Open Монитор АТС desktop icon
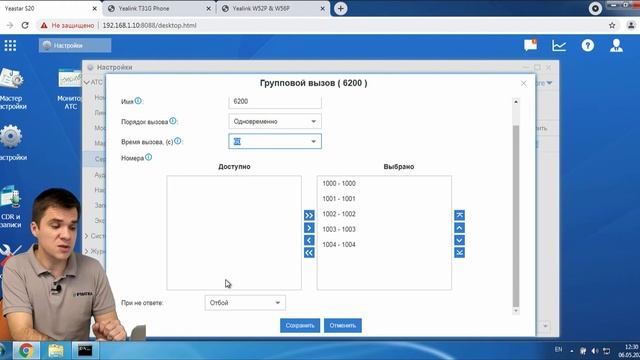 click(x=69, y=90)
